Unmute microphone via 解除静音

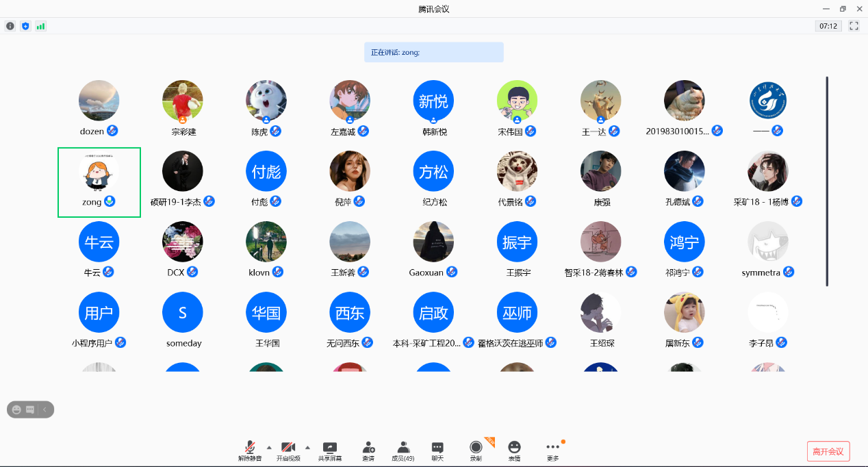250,451
